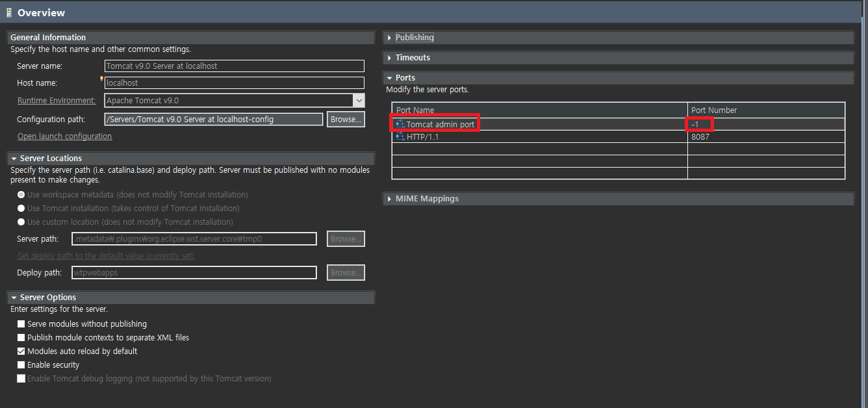The width and height of the screenshot is (868, 408).
Task: Click Browse next to Deploy path
Action: coord(346,273)
